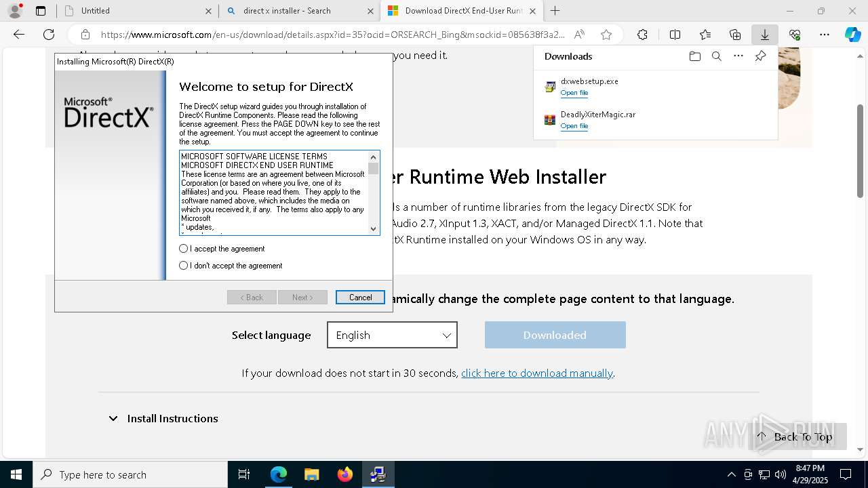Click 'click here to download manually' link
868x488 pixels.
click(537, 373)
